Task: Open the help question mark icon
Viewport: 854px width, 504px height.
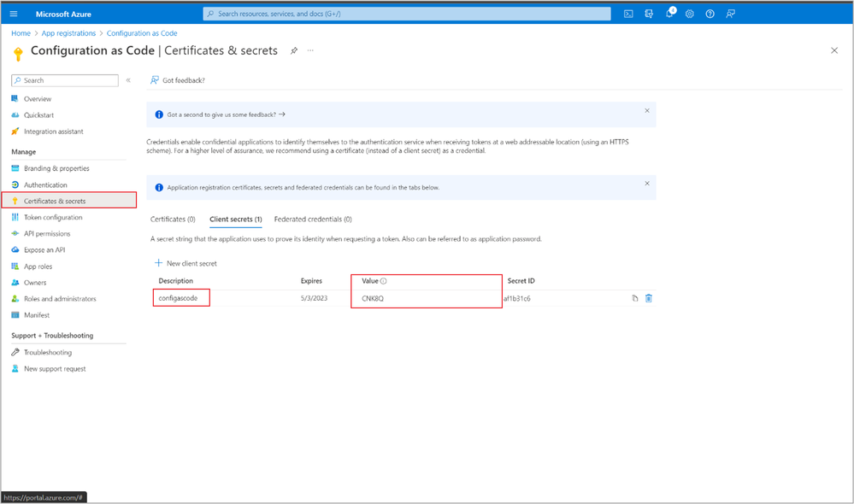Action: [x=710, y=14]
